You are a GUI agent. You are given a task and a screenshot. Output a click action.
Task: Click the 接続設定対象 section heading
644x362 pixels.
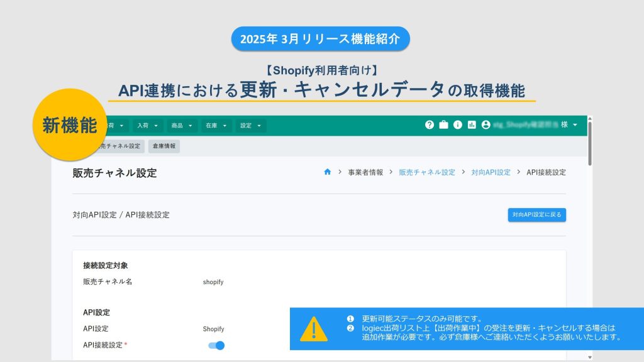(106, 266)
